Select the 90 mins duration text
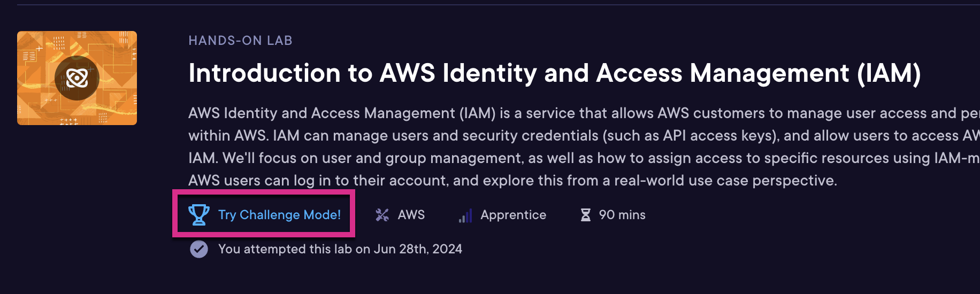The width and height of the screenshot is (980, 294). [x=622, y=215]
